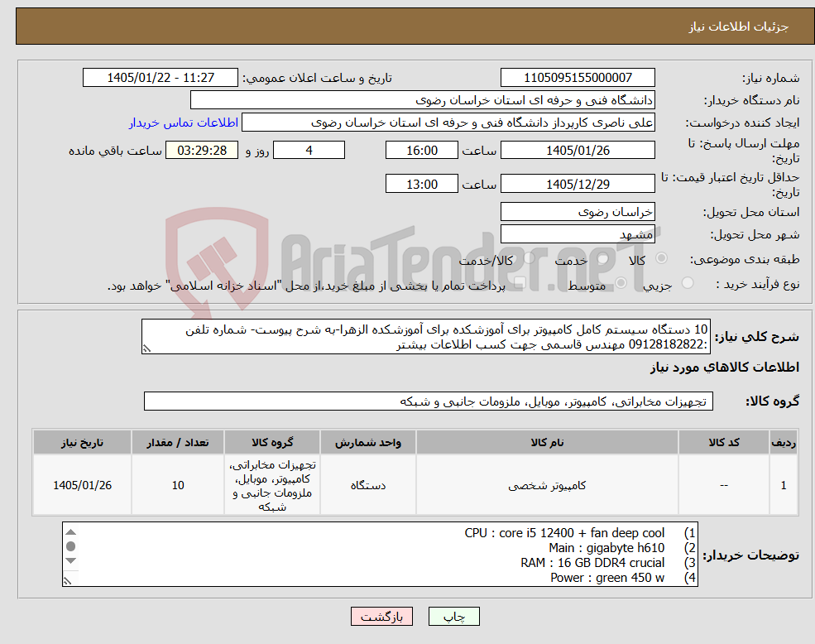Click the دستگاه unit cell
The height and width of the screenshot is (644, 815).
[x=368, y=485]
